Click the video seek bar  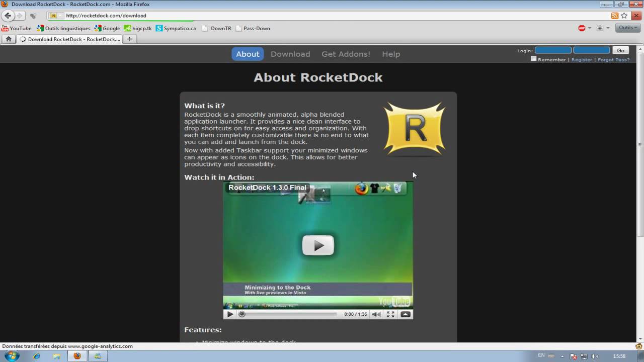coord(289,314)
